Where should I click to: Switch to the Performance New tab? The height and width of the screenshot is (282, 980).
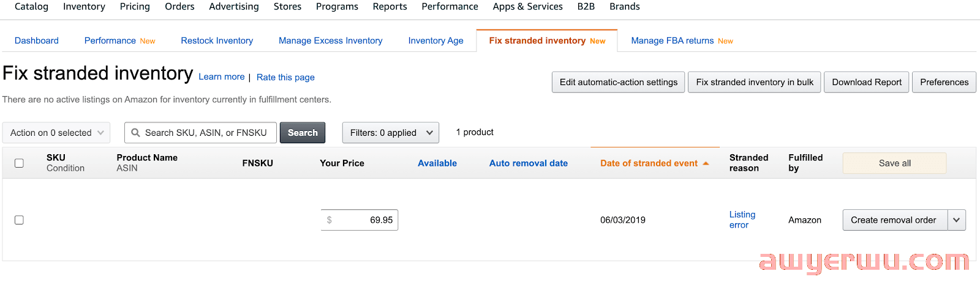(x=119, y=41)
